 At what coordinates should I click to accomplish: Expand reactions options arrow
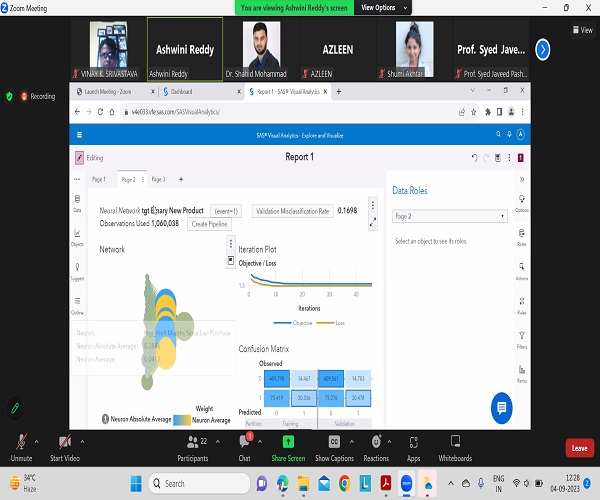389,441
